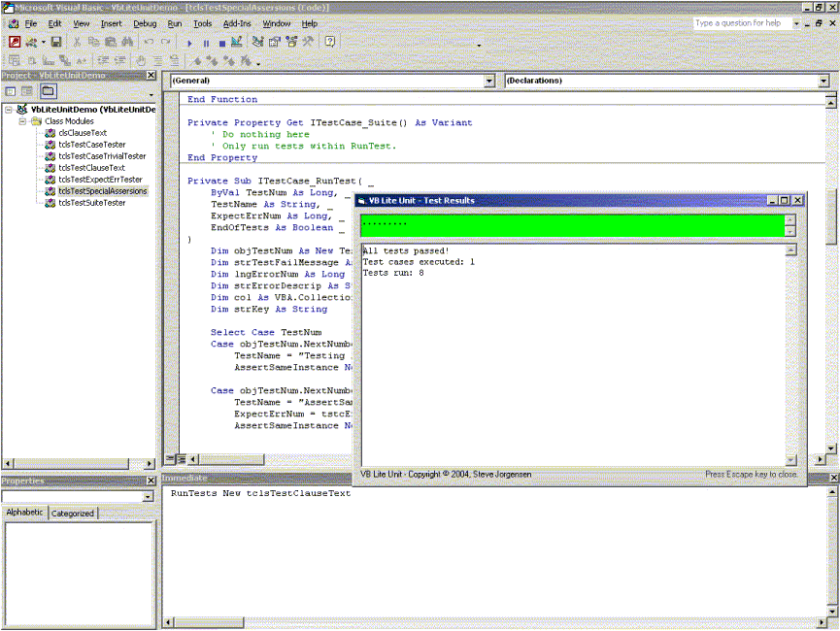Toggle breakpoint with the hand icon

point(141,60)
